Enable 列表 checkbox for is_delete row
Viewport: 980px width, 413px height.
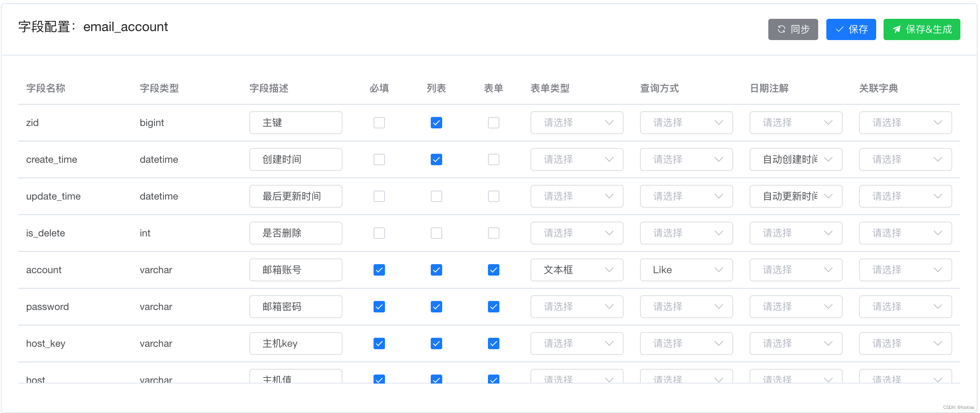click(436, 233)
